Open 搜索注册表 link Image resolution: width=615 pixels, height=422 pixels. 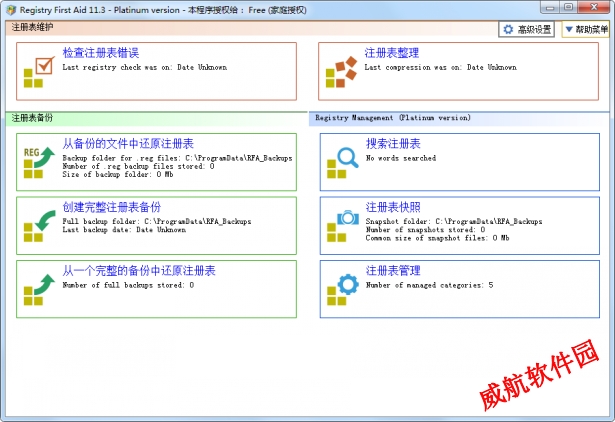tap(393, 144)
